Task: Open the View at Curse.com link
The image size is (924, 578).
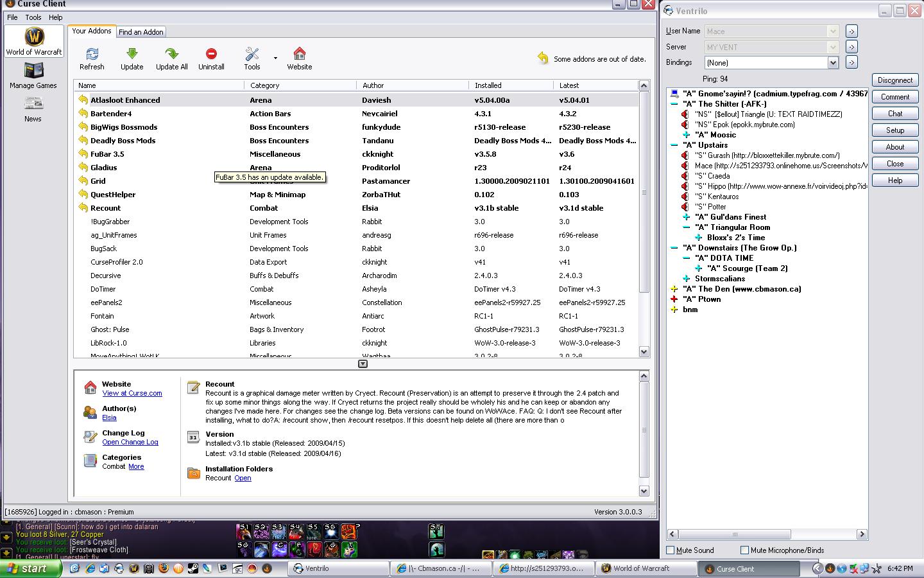Action: point(132,393)
